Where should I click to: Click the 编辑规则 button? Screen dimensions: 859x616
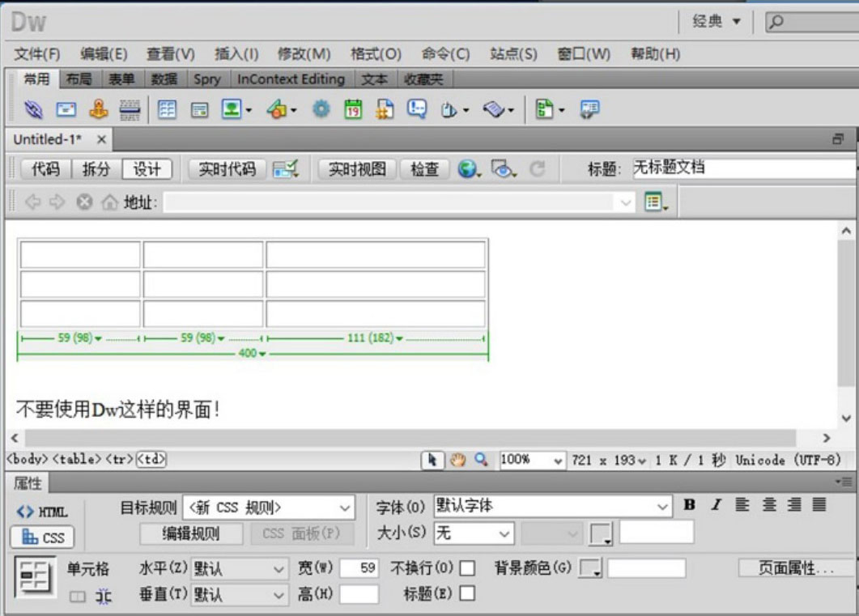[x=191, y=533]
